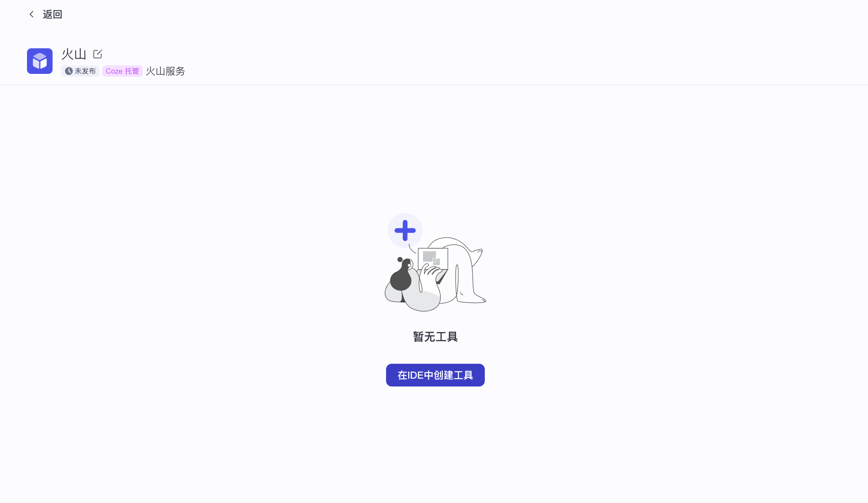
Task: Click the 火山 plugin title
Action: tap(74, 54)
